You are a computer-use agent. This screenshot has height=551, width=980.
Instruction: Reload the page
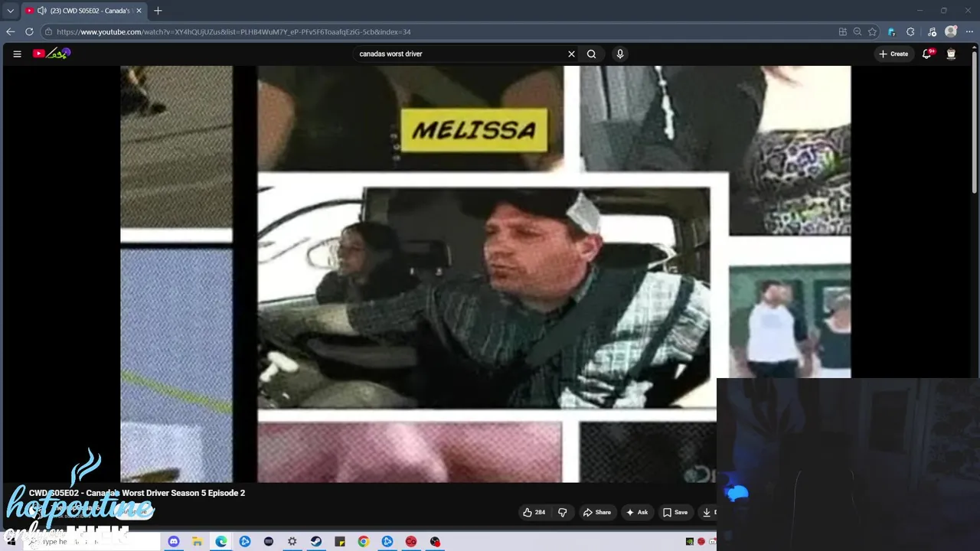[29, 31]
